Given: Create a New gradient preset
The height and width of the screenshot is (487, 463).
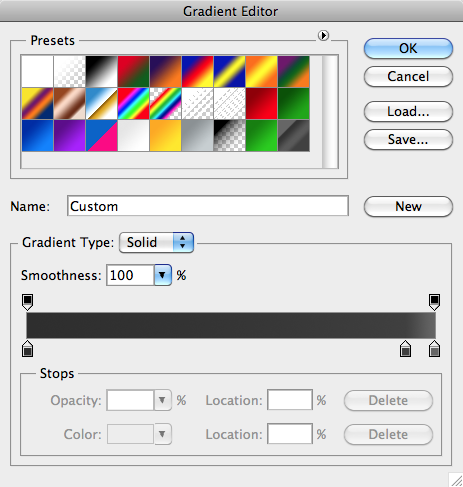Looking at the screenshot, I should [408, 207].
